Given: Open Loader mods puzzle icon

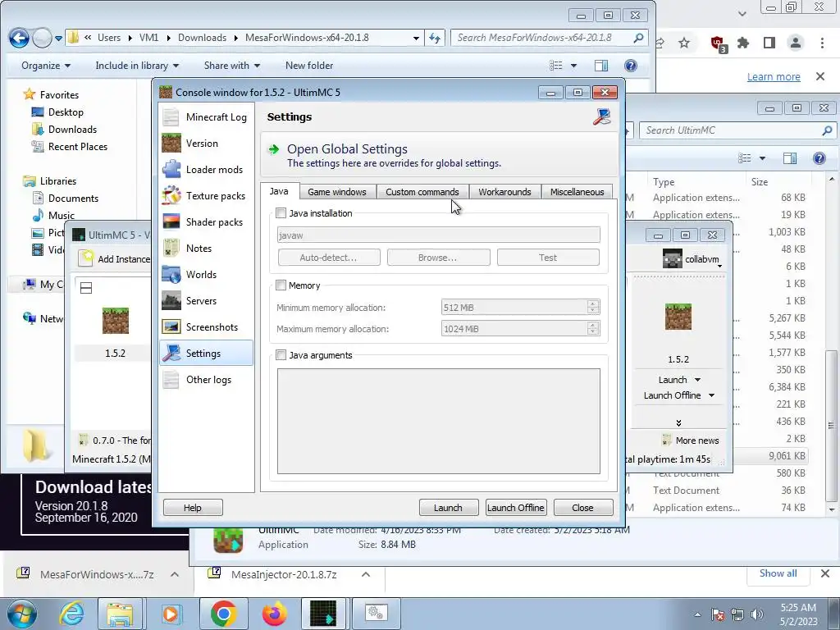Looking at the screenshot, I should click(171, 169).
